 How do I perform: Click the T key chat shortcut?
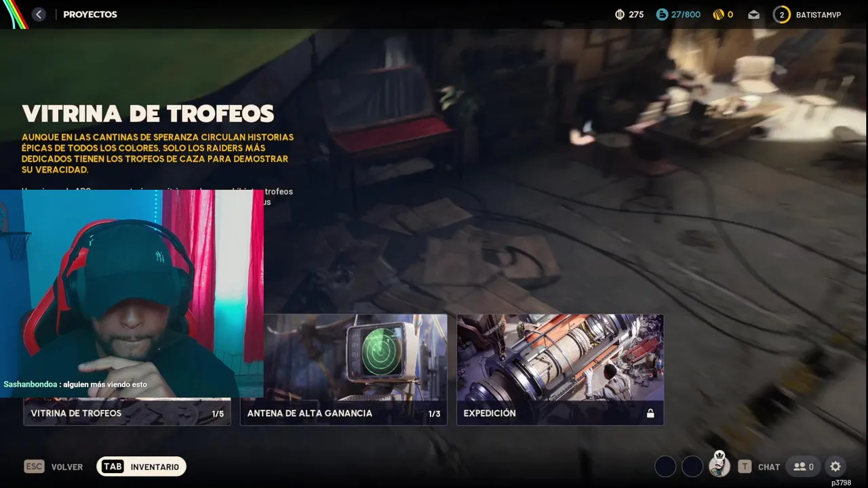[745, 466]
